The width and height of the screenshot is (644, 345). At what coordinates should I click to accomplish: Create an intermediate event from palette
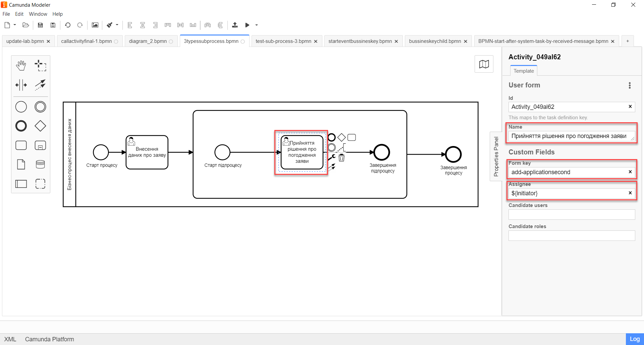40,107
